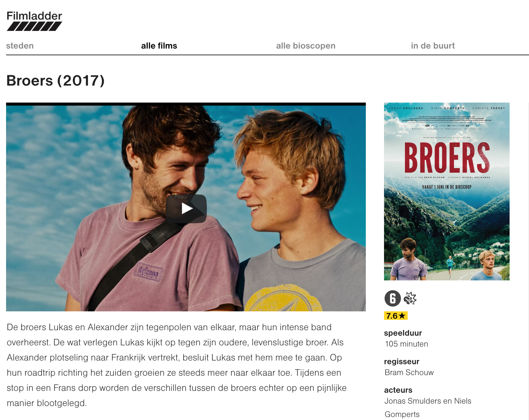This screenshot has width=529, height=420.
Task: Click the red BROERS title on the poster
Action: coord(447,158)
